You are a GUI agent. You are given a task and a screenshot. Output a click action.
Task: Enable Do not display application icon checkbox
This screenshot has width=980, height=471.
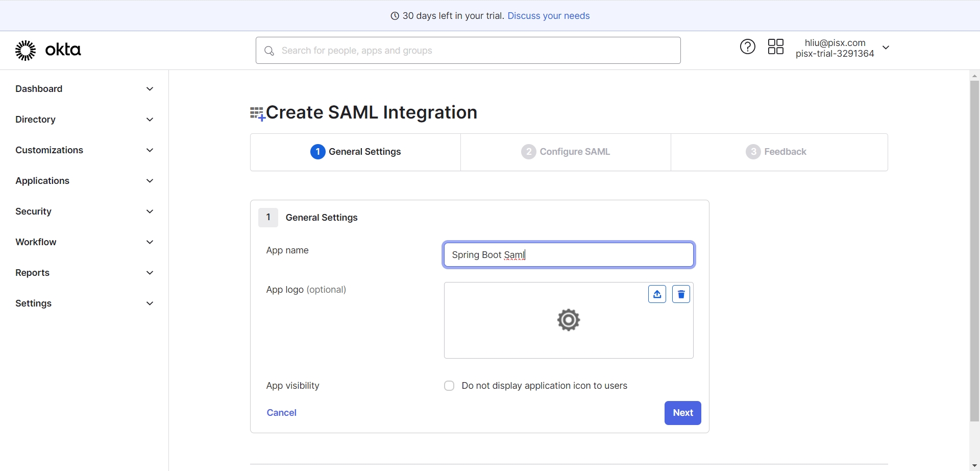pyautogui.click(x=449, y=386)
